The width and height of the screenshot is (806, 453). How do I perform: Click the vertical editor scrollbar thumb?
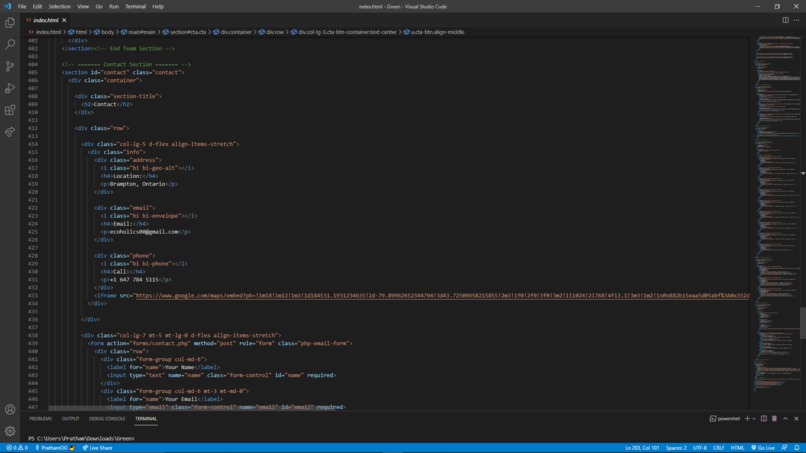pos(803,323)
